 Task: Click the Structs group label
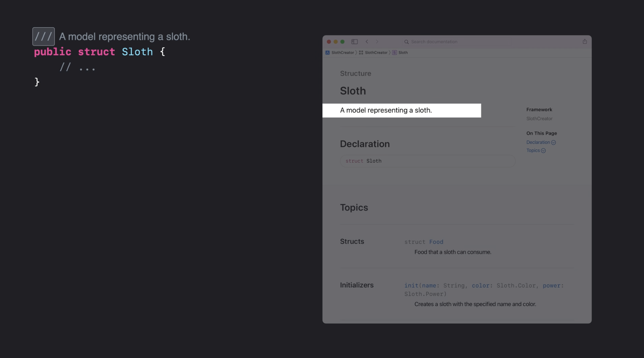pos(352,241)
